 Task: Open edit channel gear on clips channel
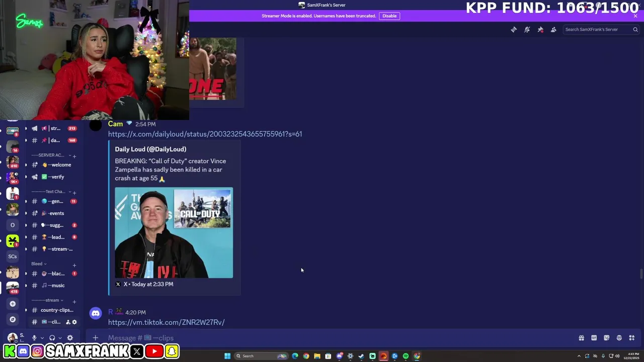click(74, 322)
